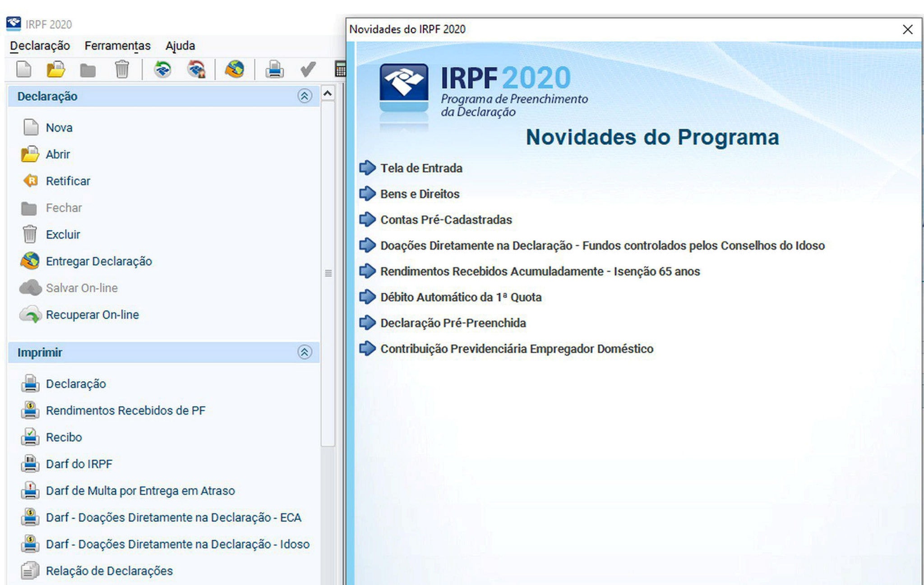Click the Recibo printer icon

(x=30, y=437)
